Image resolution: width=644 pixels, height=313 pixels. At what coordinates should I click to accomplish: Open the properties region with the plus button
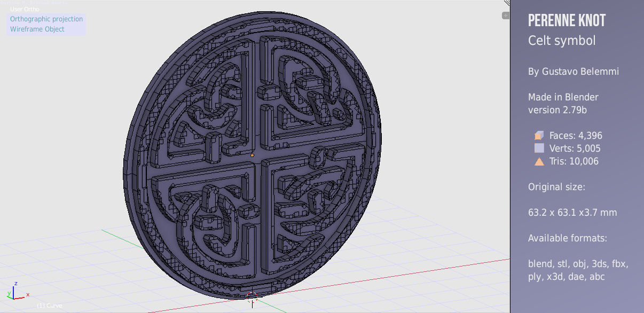505,16
